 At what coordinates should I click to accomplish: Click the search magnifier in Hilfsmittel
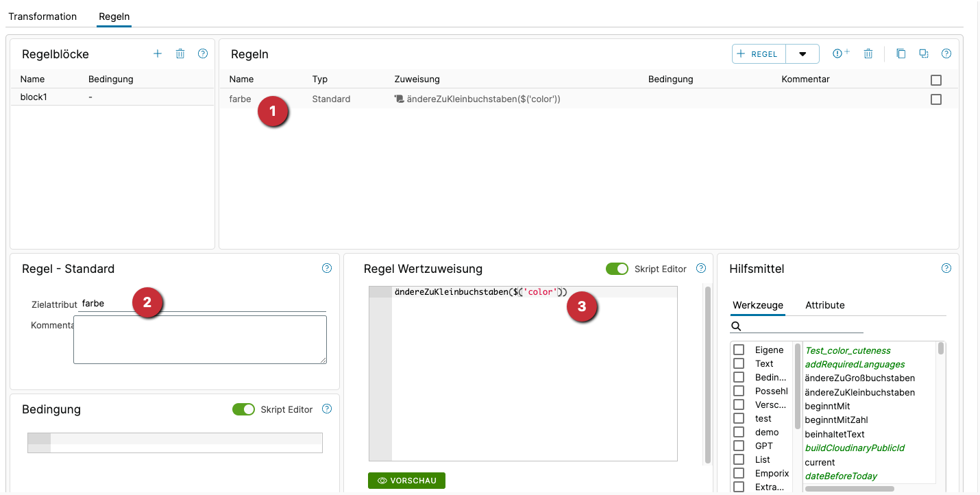click(737, 326)
